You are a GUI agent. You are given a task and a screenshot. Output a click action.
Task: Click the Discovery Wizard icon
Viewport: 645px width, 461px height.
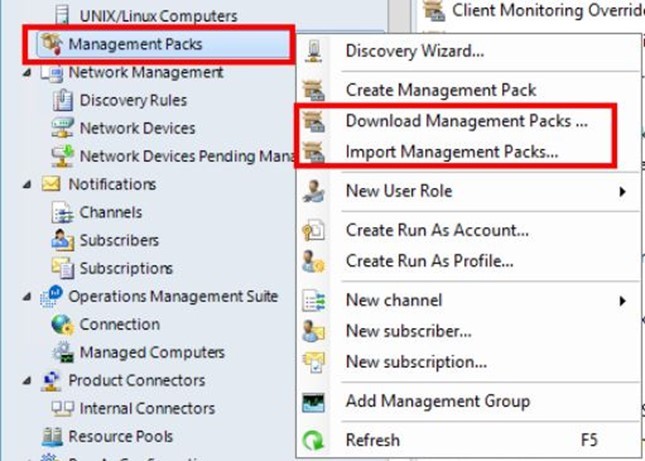pyautogui.click(x=313, y=51)
